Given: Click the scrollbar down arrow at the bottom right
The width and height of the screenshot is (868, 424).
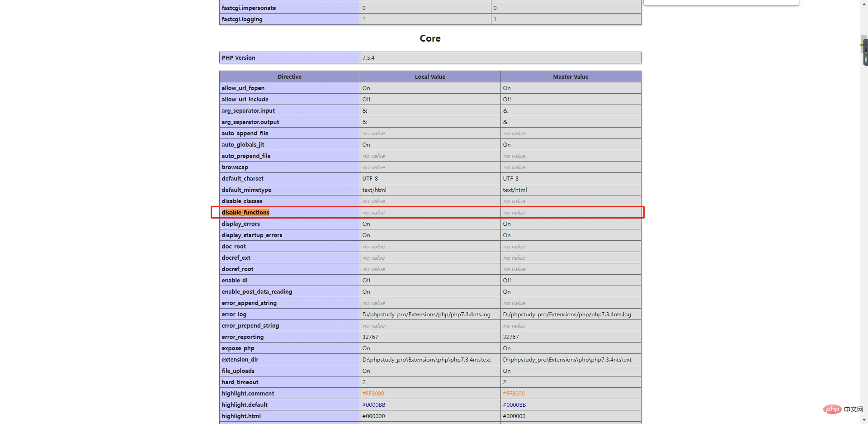Looking at the screenshot, I should pos(864,420).
